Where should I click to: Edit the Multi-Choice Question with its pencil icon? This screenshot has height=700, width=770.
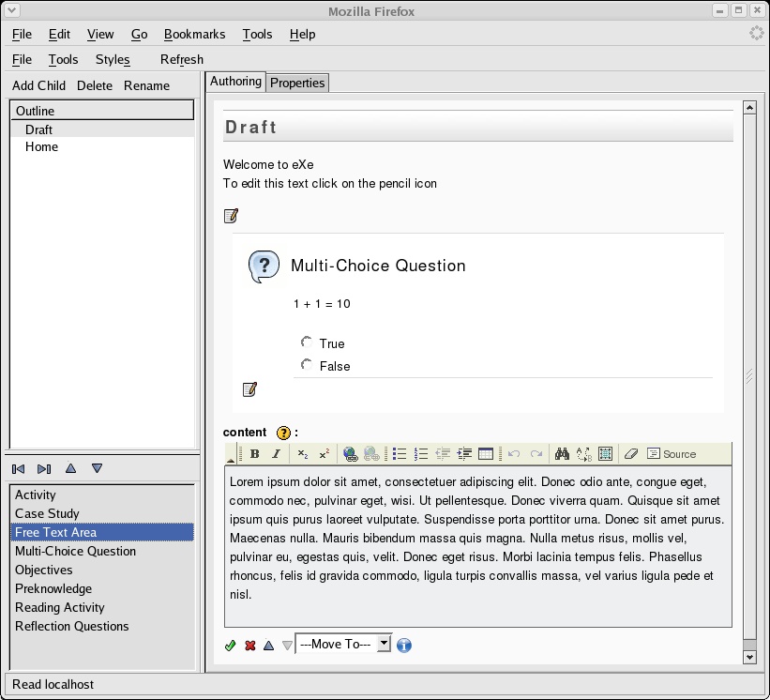[249, 389]
